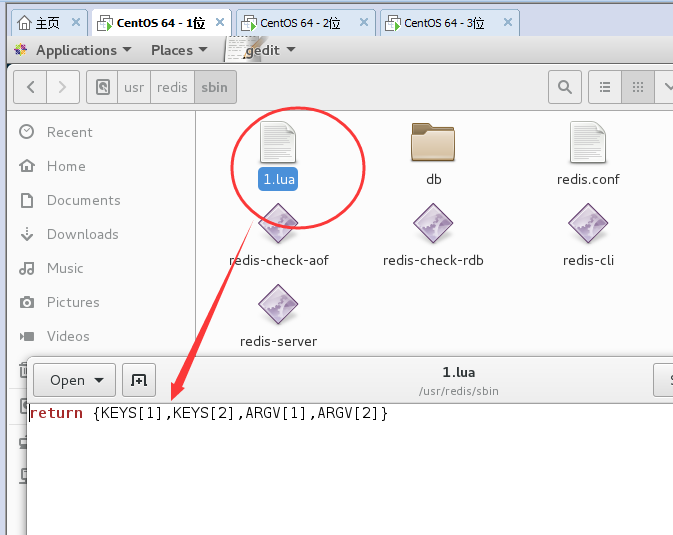Close the CentOS 64 - 2位 tab

(x=364, y=22)
